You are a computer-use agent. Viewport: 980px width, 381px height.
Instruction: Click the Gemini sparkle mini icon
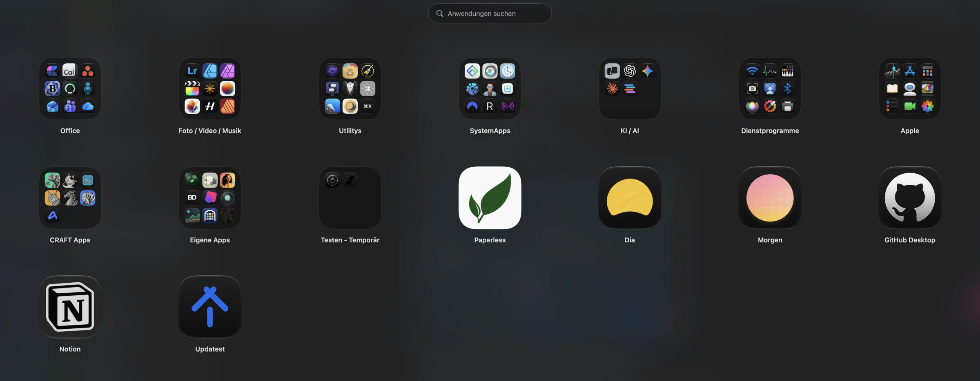click(x=648, y=71)
